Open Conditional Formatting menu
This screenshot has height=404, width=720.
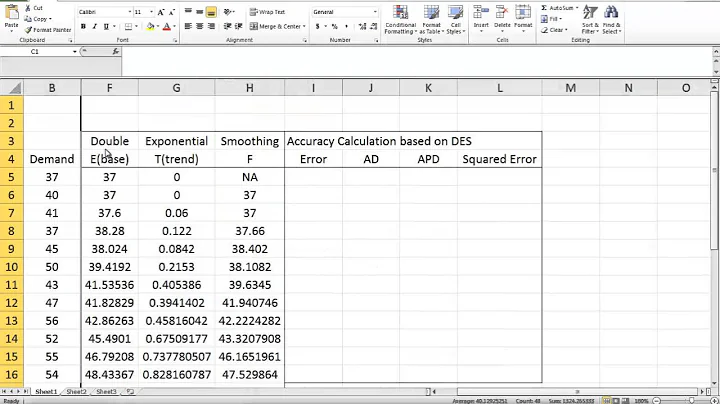pos(400,20)
